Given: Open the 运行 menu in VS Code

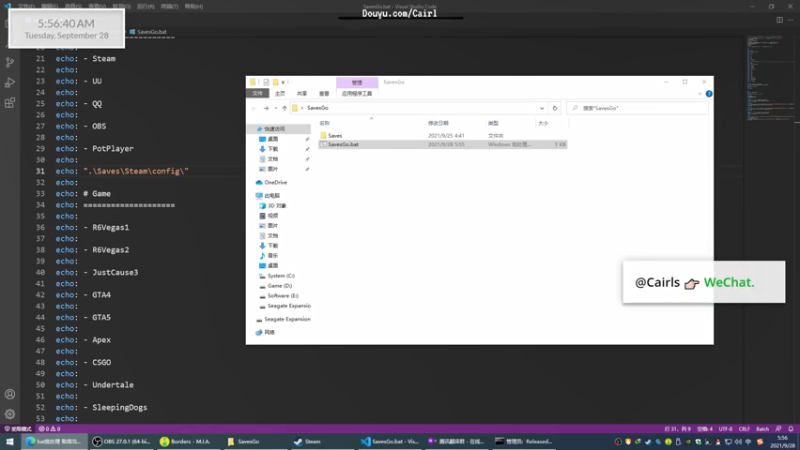Looking at the screenshot, I should tap(145, 7).
